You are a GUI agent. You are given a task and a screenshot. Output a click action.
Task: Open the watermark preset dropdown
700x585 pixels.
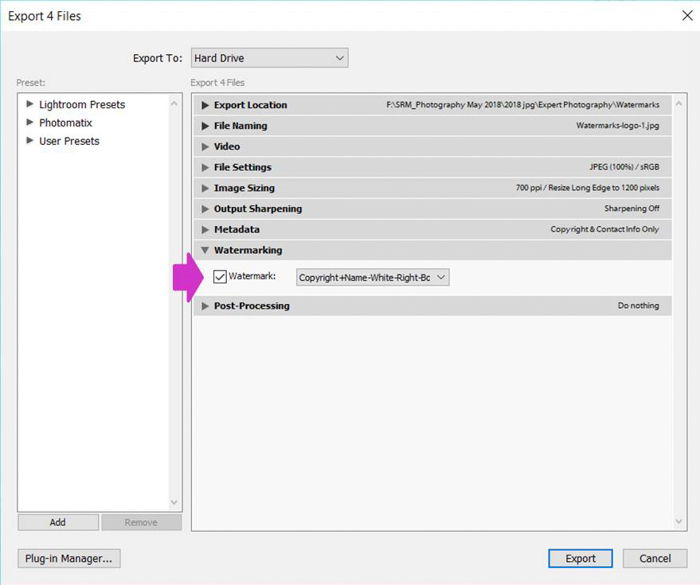point(373,277)
